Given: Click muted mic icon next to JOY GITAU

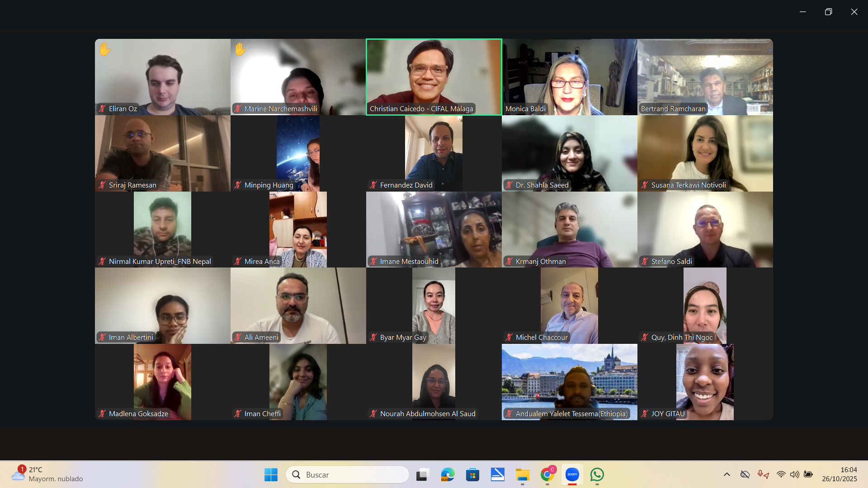Looking at the screenshot, I should (645, 413).
